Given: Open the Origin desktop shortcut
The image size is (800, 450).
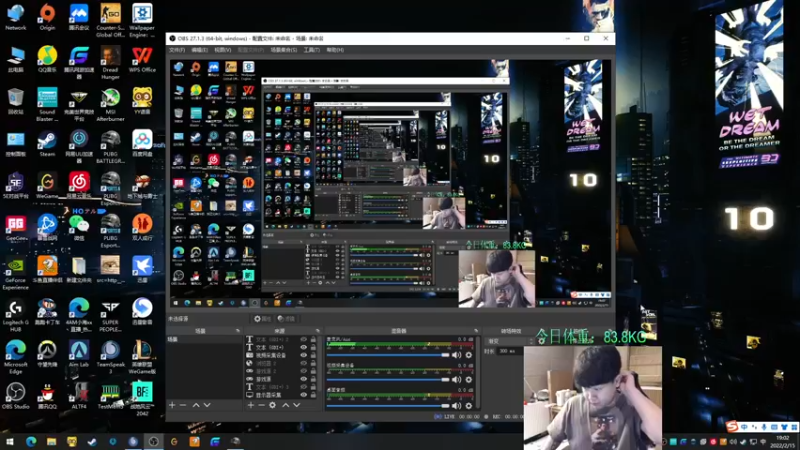Looking at the screenshot, I should pos(47,18).
